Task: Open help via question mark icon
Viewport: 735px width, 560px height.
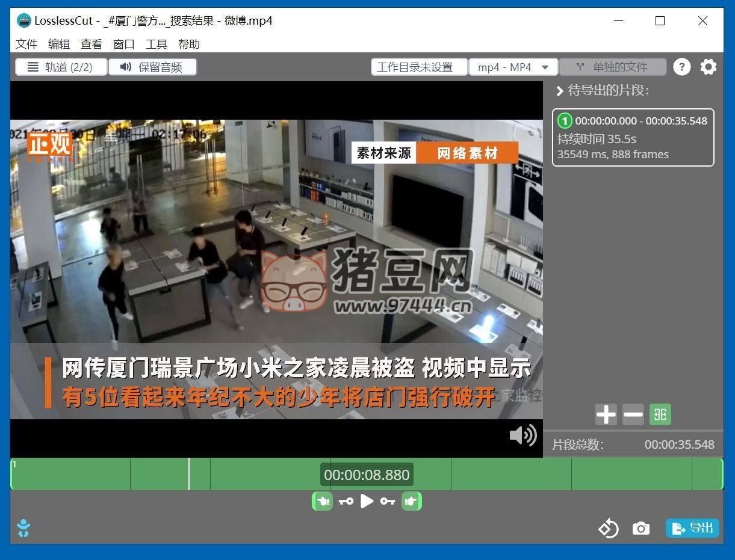Action: click(x=681, y=67)
